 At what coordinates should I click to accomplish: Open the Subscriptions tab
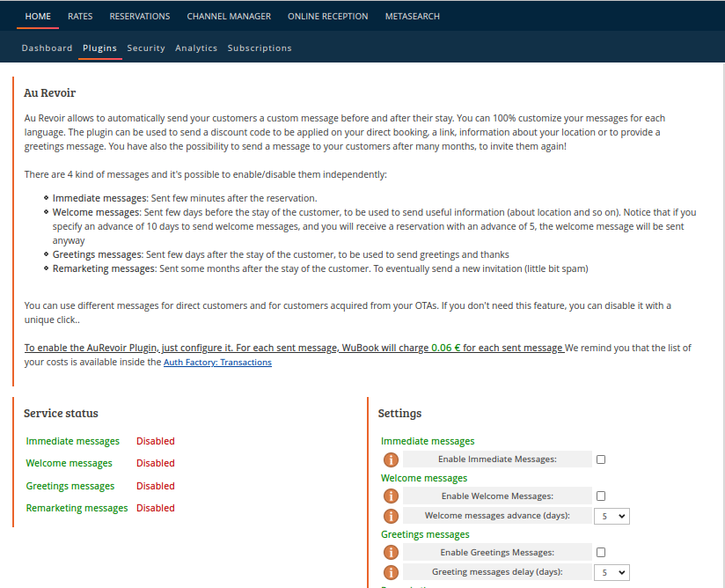coord(260,48)
